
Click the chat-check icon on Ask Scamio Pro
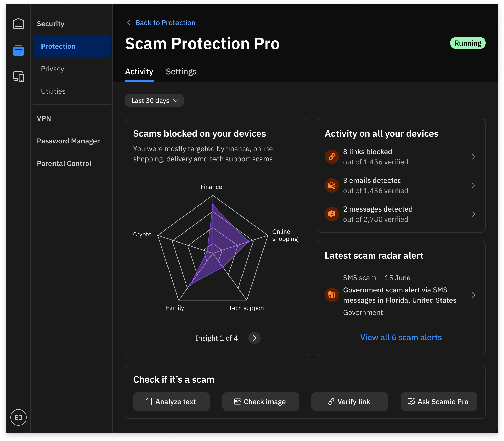[x=411, y=401]
